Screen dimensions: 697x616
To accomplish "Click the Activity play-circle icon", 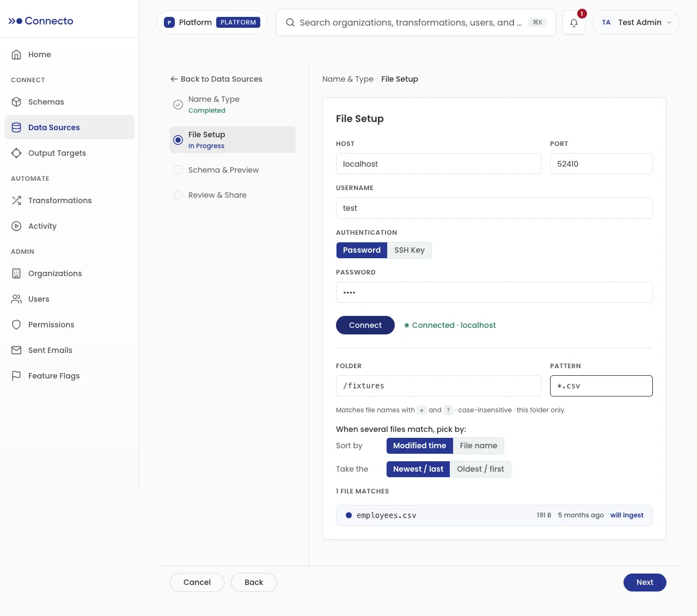I will pos(16,226).
